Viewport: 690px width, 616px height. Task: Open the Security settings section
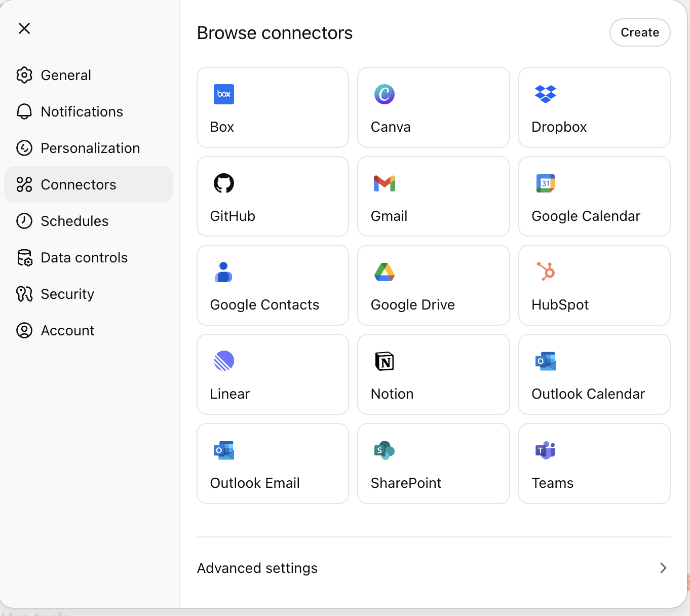pos(67,294)
